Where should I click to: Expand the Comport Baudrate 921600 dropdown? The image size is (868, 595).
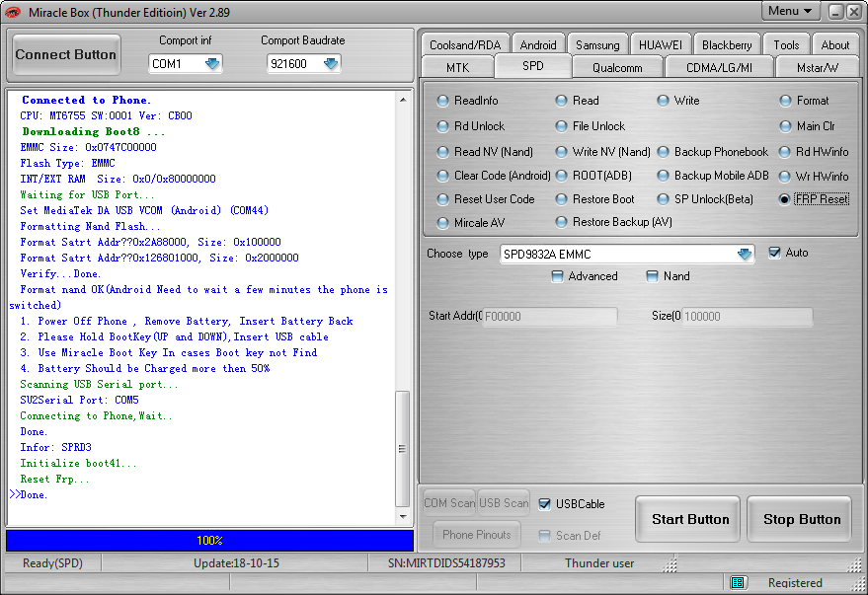point(331,63)
